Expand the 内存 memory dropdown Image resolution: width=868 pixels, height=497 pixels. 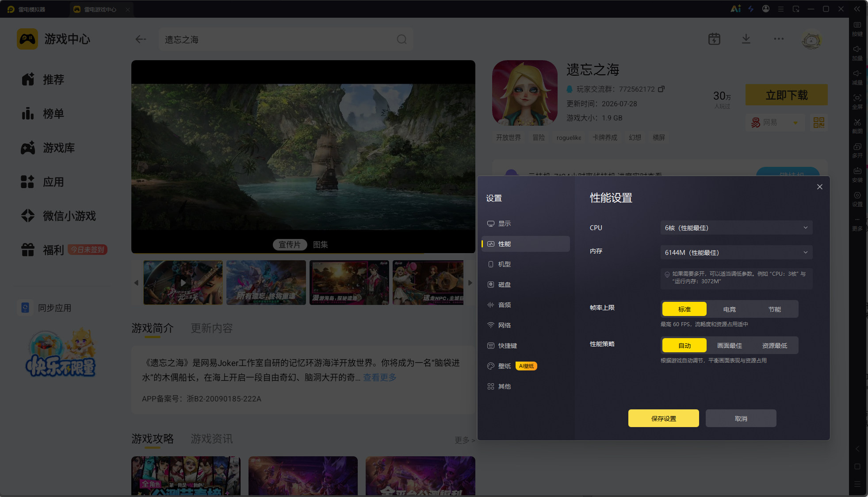click(x=736, y=253)
